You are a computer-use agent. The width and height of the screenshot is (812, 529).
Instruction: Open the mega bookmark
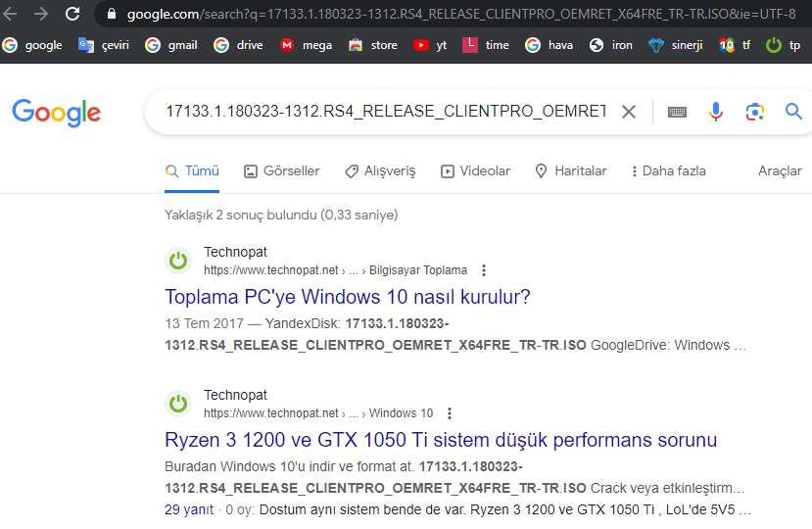click(x=306, y=46)
